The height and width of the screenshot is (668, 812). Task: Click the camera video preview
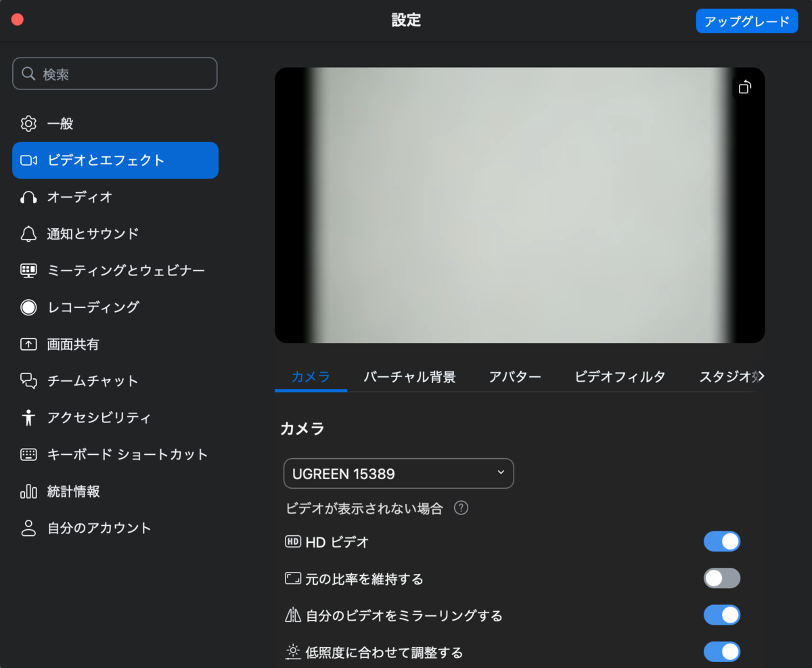point(520,205)
